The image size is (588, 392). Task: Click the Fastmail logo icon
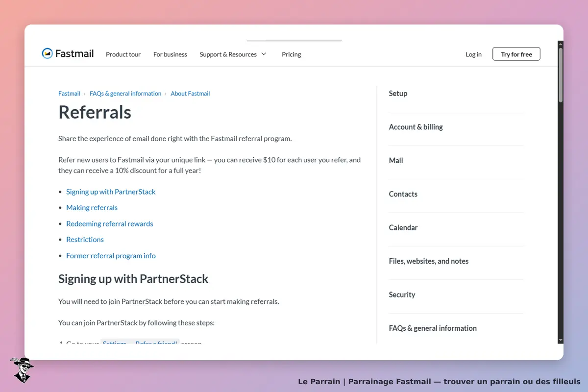47,53
